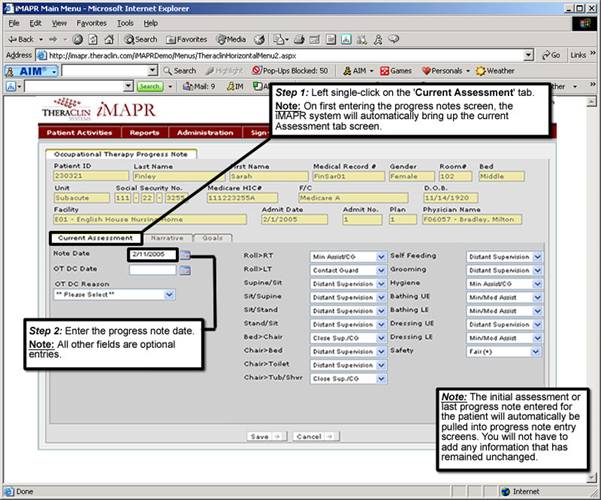Click the Go button

pos(551,55)
